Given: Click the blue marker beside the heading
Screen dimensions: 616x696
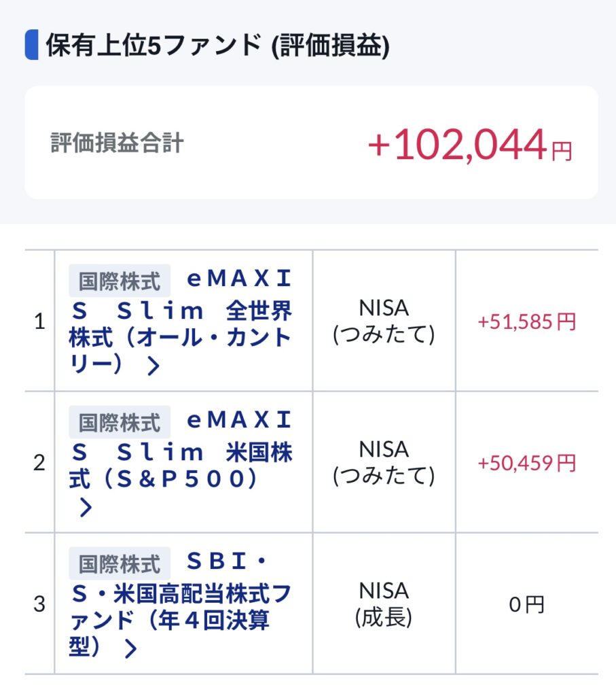Looking at the screenshot, I should point(31,46).
